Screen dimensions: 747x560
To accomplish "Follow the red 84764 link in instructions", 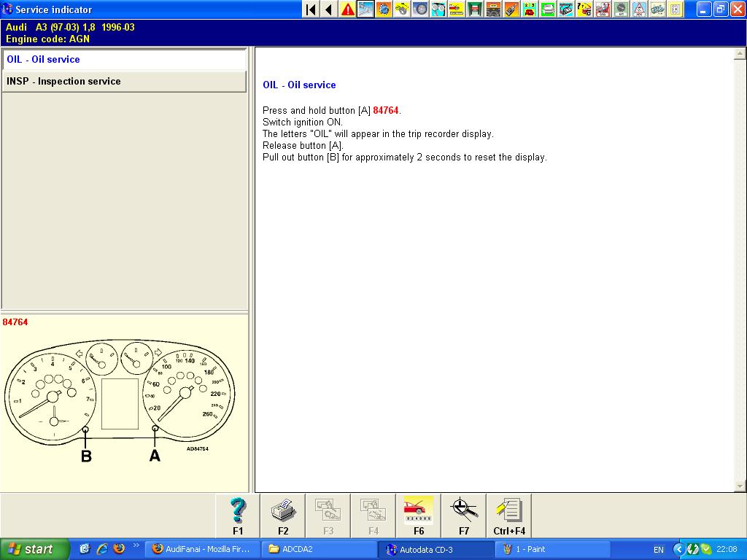I will pos(385,111).
